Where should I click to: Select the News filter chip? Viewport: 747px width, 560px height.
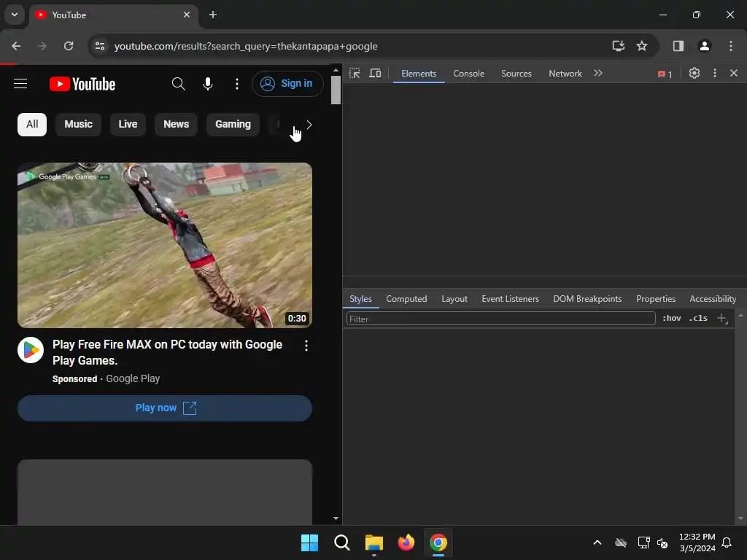(177, 124)
